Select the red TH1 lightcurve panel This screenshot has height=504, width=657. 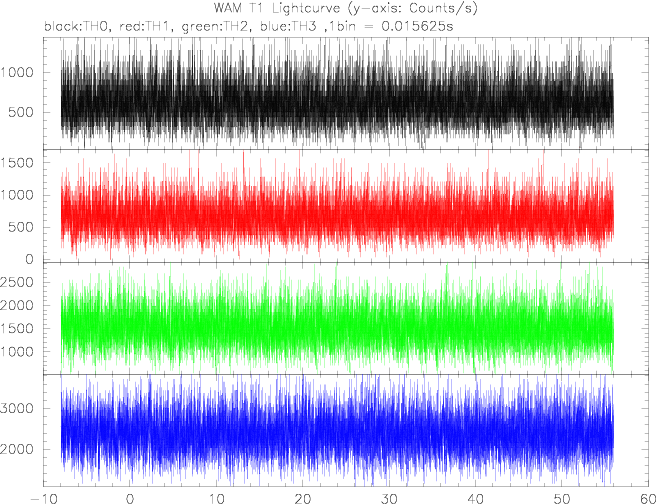click(x=346, y=206)
